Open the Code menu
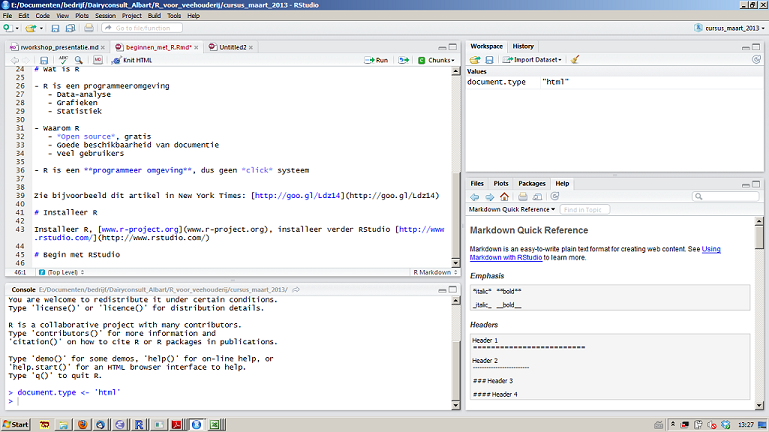Viewport: 769px width, 432px height. [x=43, y=16]
